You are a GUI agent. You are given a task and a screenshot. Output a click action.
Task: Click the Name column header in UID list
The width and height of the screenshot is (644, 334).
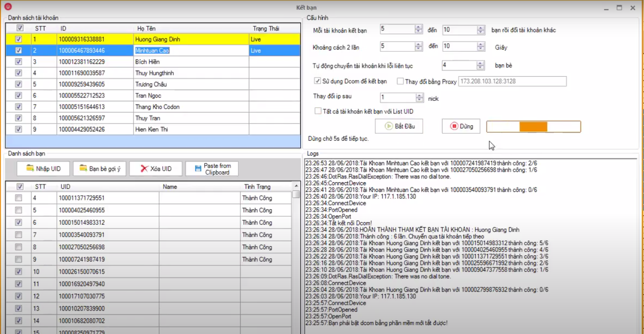click(200, 186)
